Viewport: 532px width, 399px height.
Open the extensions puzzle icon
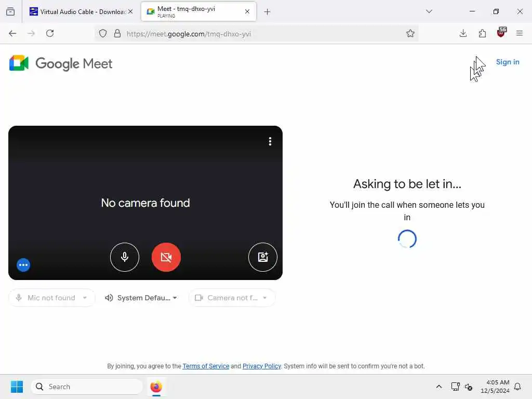click(x=482, y=33)
